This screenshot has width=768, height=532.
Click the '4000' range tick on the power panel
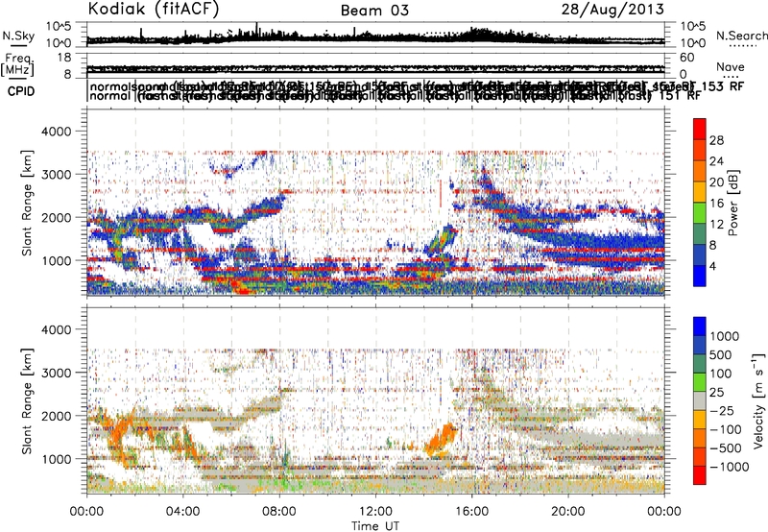pyautogui.click(x=59, y=132)
